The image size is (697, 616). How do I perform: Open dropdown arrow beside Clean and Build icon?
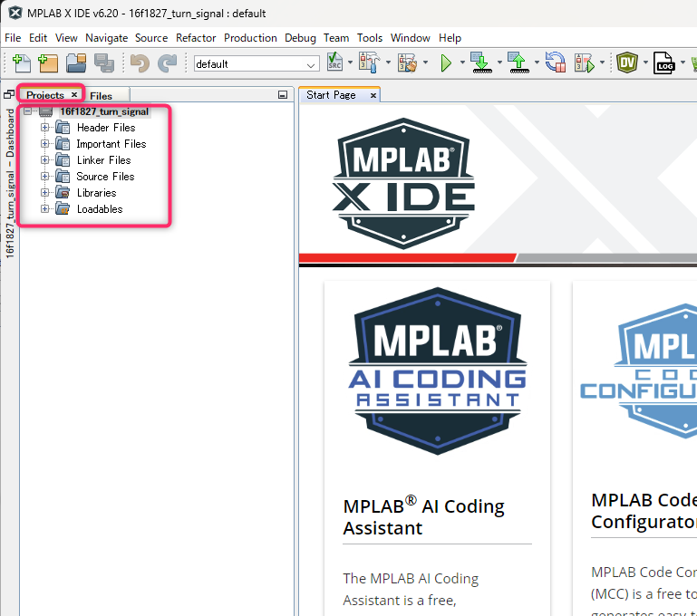[x=425, y=63]
